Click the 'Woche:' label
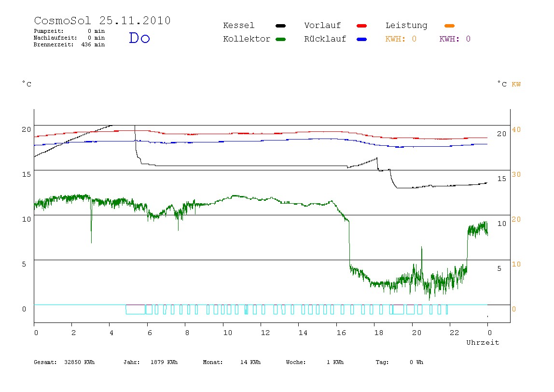 click(x=296, y=362)
